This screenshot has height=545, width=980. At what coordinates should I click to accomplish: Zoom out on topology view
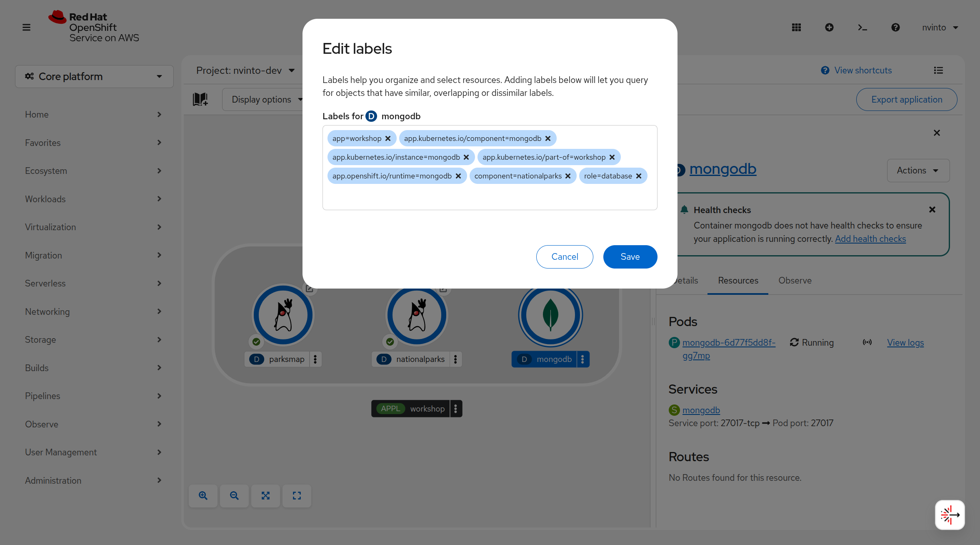point(234,496)
